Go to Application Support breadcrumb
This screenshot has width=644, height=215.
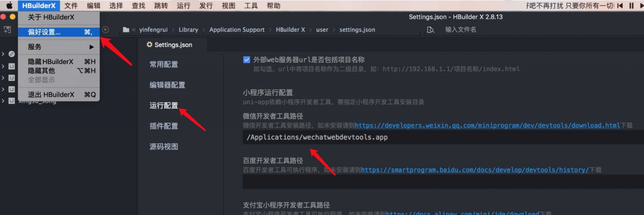click(237, 30)
